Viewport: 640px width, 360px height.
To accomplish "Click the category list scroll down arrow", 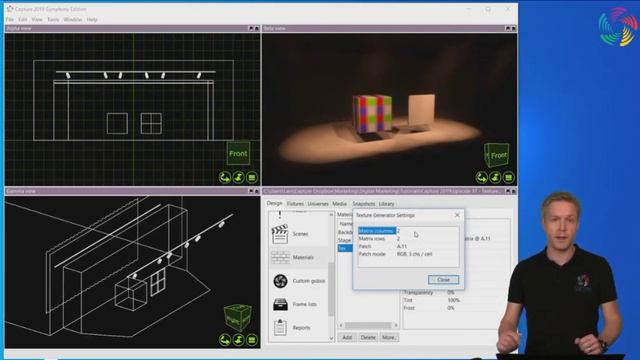I will coord(331,338).
